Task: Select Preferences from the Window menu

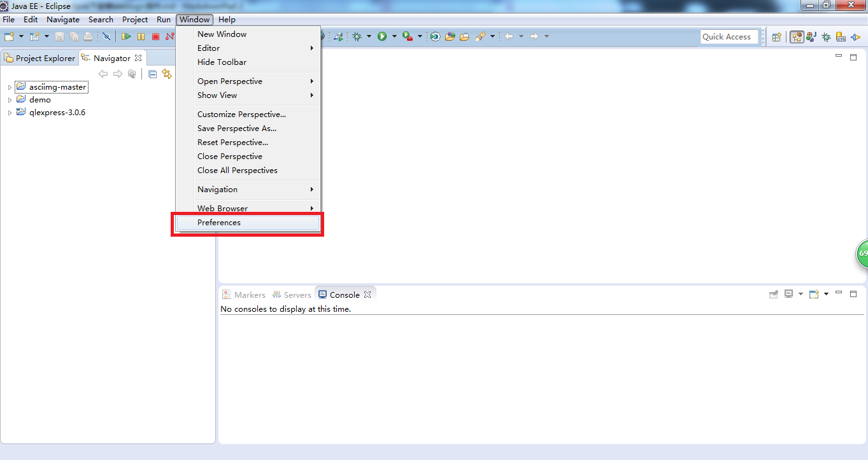Action: pos(219,223)
